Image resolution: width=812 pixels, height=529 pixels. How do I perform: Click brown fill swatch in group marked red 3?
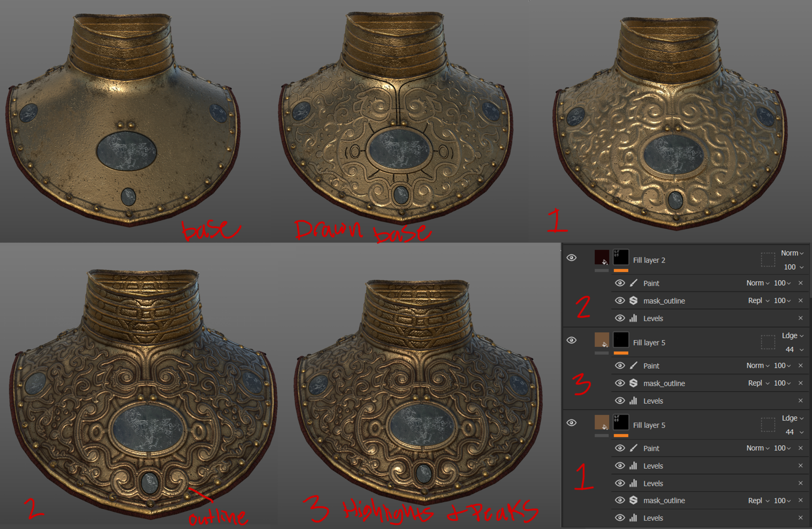[601, 340]
